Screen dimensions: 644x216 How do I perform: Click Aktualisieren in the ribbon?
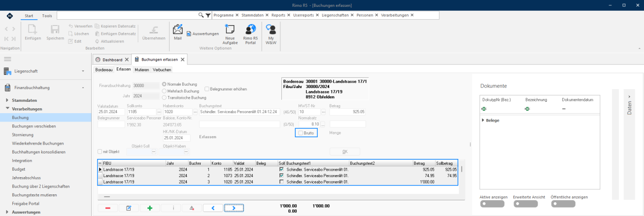(109, 41)
